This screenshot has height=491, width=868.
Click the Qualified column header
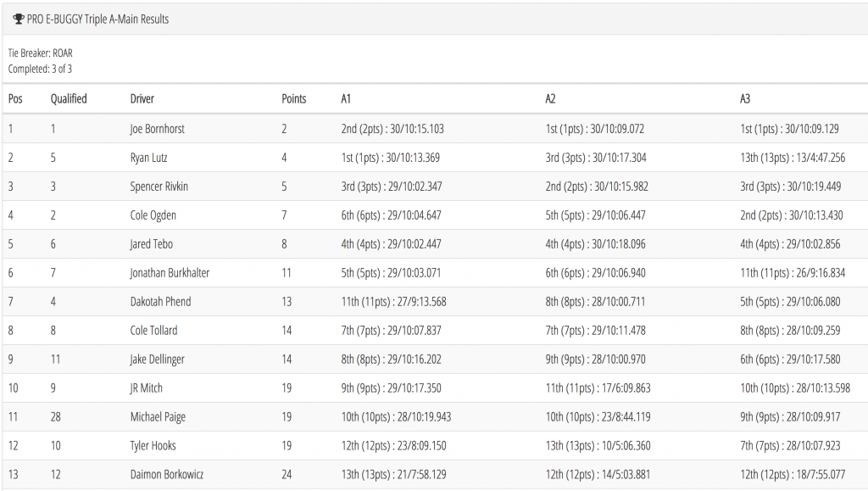(x=69, y=98)
